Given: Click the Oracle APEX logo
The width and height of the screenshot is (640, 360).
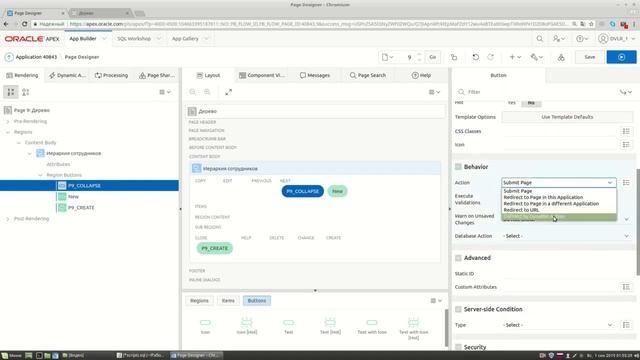Looking at the screenshot, I should pos(32,39).
